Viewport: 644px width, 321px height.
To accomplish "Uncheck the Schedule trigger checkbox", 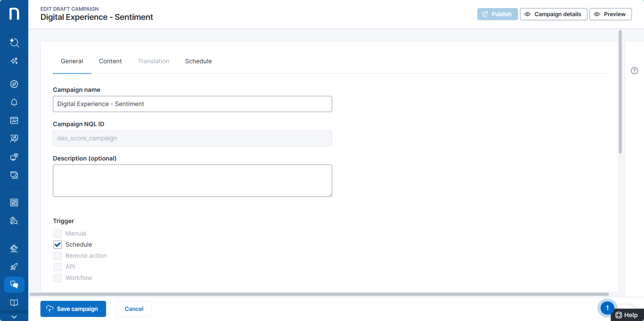I will (x=58, y=245).
